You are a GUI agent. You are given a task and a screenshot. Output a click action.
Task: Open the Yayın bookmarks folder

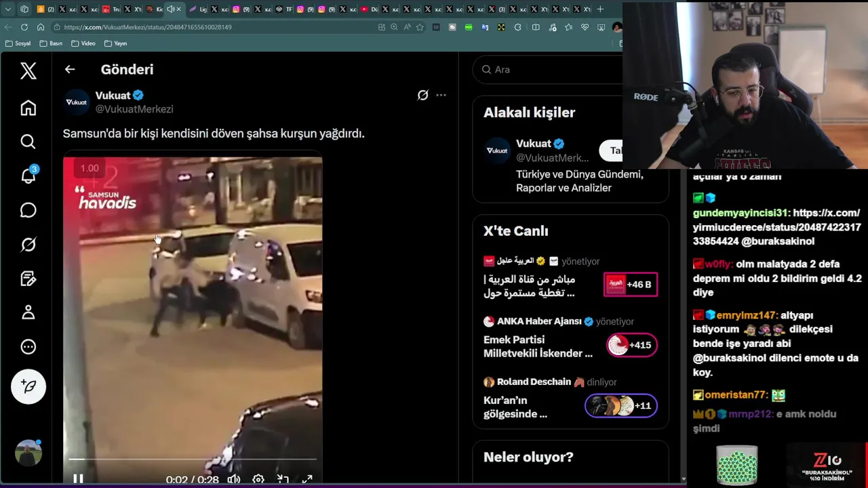[115, 43]
